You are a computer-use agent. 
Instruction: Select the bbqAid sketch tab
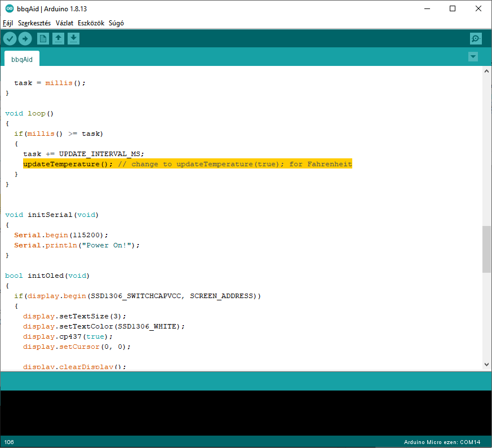click(22, 59)
